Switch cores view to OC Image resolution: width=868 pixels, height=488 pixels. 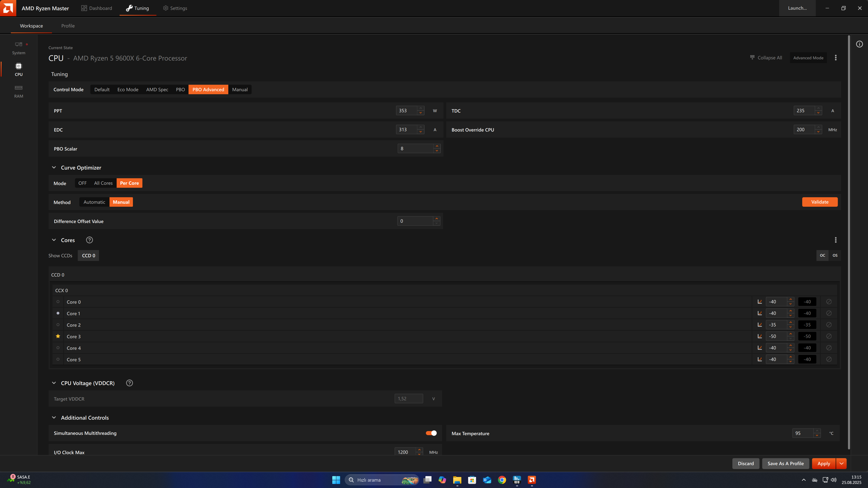point(823,255)
